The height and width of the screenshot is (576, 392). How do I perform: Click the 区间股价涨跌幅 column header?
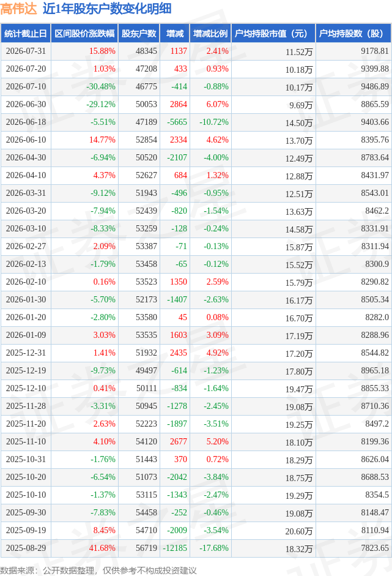coord(84,34)
